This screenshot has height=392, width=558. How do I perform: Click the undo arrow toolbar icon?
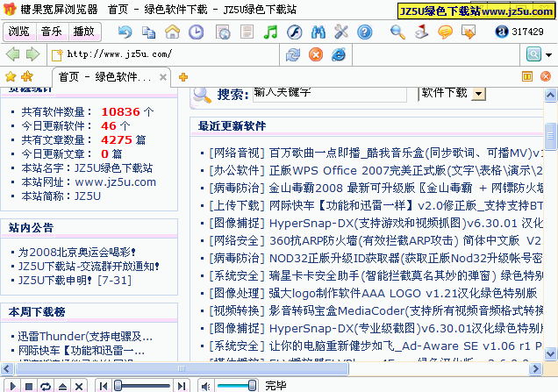point(125,32)
